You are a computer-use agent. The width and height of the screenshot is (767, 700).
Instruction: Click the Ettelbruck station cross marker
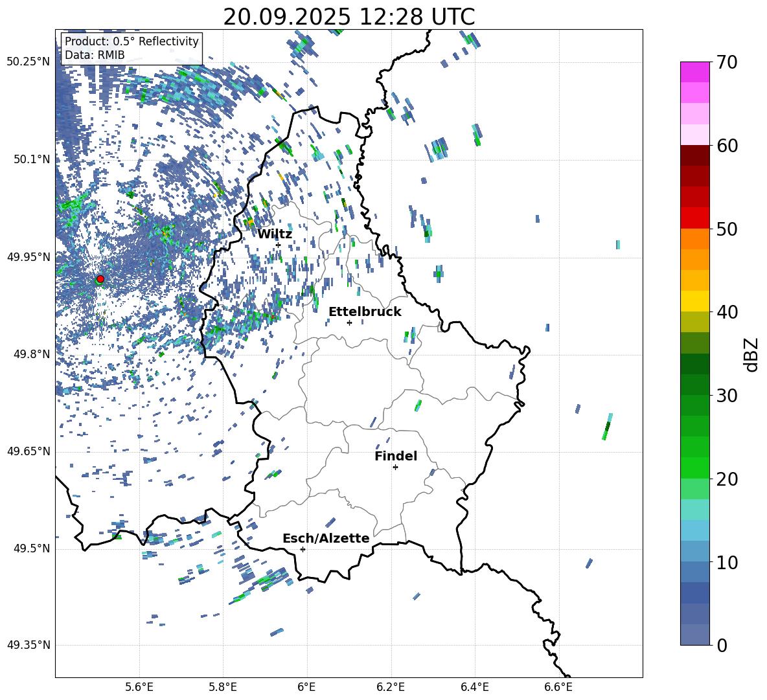click(x=349, y=322)
